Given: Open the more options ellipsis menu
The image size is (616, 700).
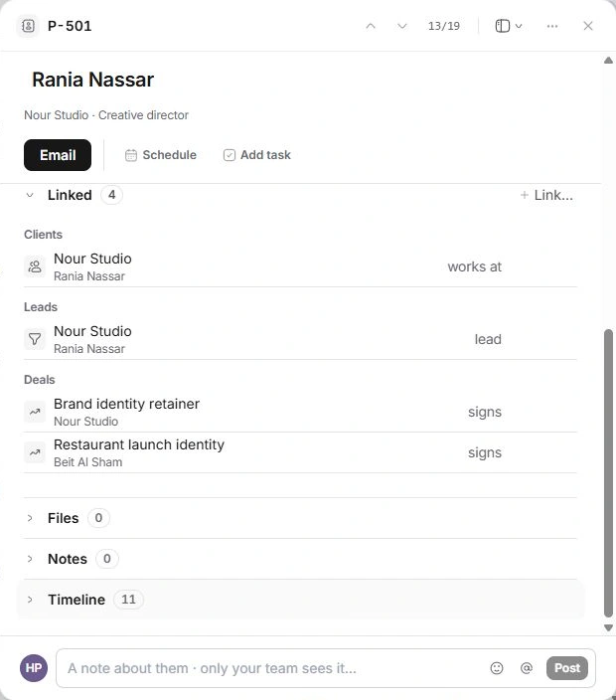Looking at the screenshot, I should [552, 26].
